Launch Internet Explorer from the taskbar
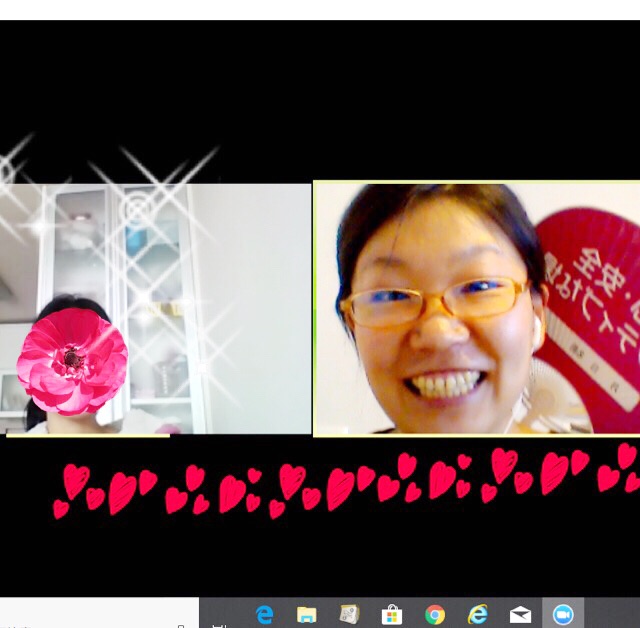Image resolution: width=640 pixels, height=628 pixels. (x=477, y=614)
